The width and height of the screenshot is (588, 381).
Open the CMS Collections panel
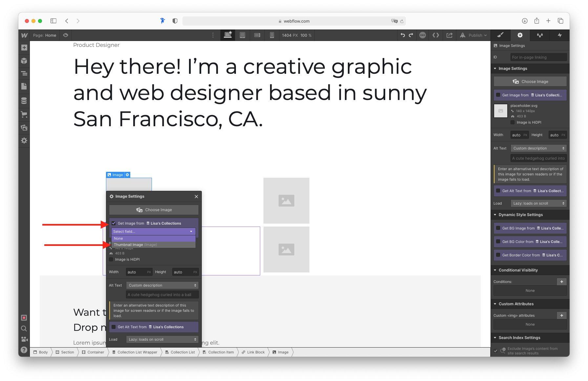(24, 100)
